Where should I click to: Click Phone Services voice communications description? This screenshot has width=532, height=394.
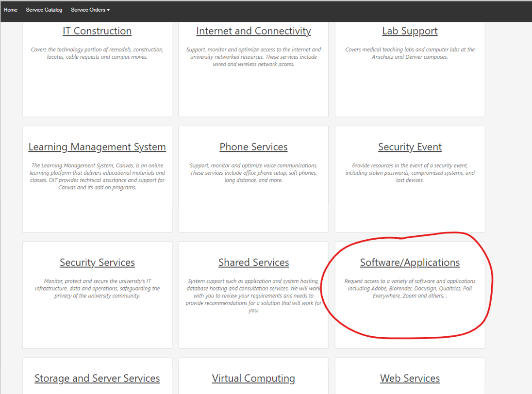click(x=253, y=173)
